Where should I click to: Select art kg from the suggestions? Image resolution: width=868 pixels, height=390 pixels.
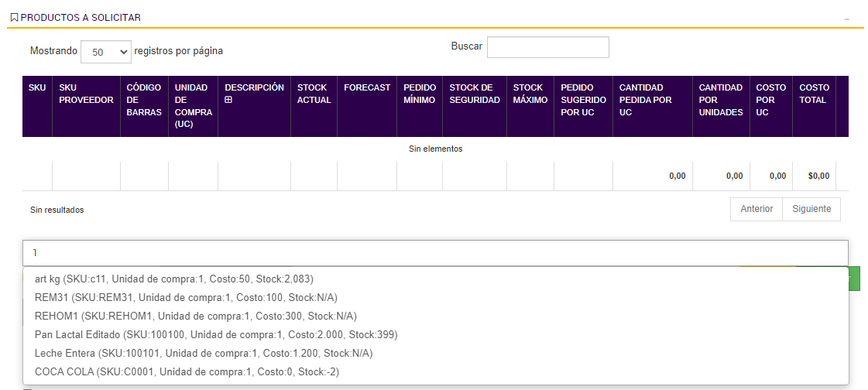click(174, 279)
